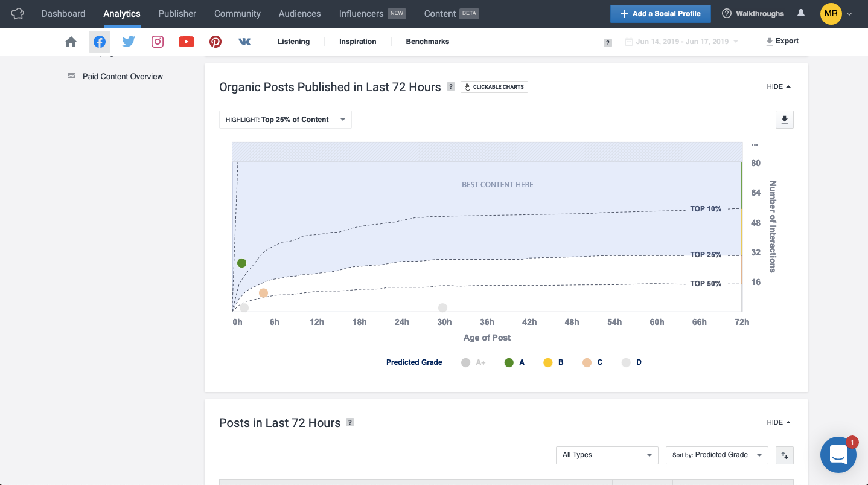
Task: Select the YouTube analytics icon
Action: [x=186, y=42]
